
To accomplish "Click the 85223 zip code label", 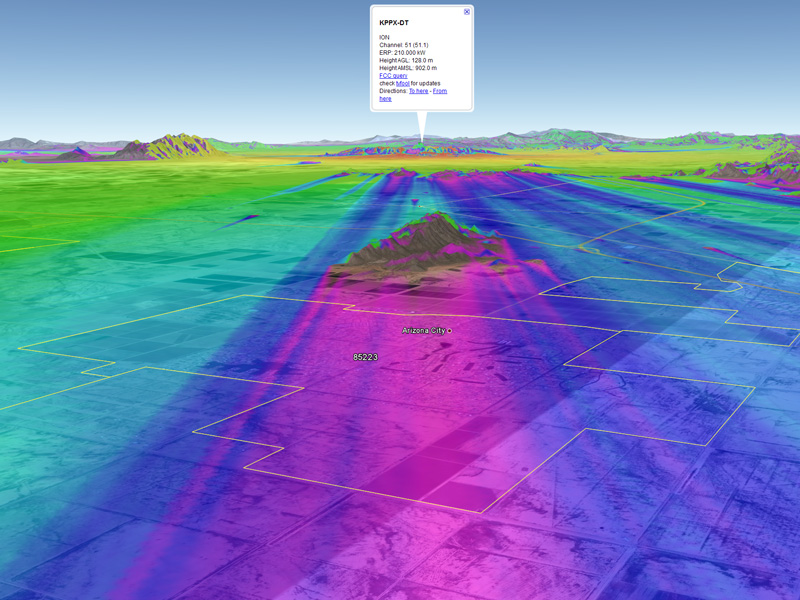I will pos(365,357).
